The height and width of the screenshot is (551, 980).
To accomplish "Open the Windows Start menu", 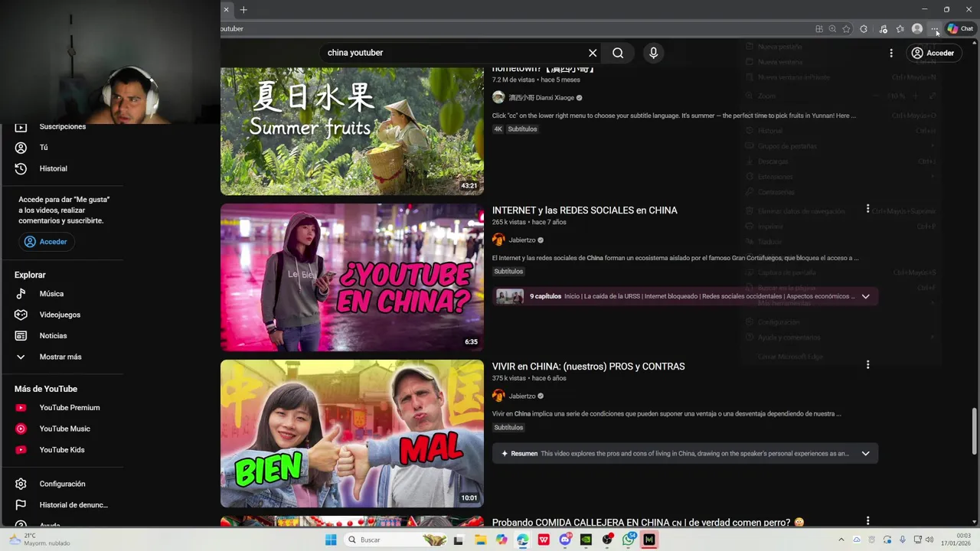I will pos(331,540).
